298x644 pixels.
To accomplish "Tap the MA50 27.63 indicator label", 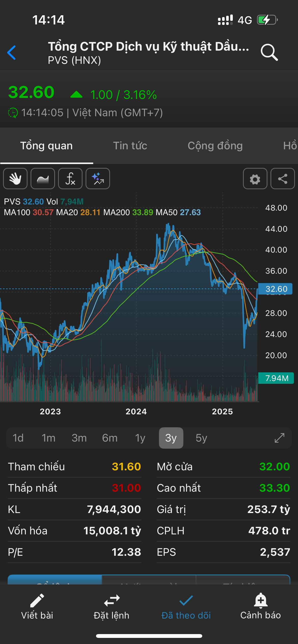I will pos(178,212).
